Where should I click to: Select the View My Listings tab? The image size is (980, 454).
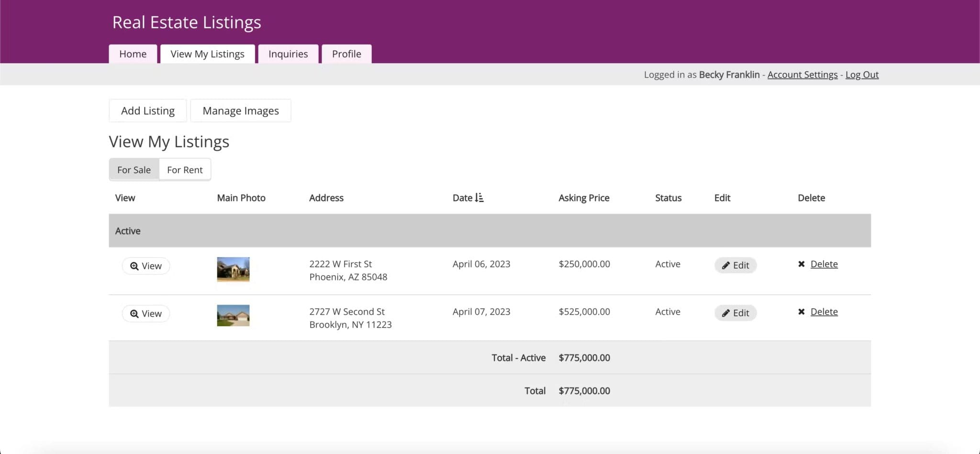point(207,54)
